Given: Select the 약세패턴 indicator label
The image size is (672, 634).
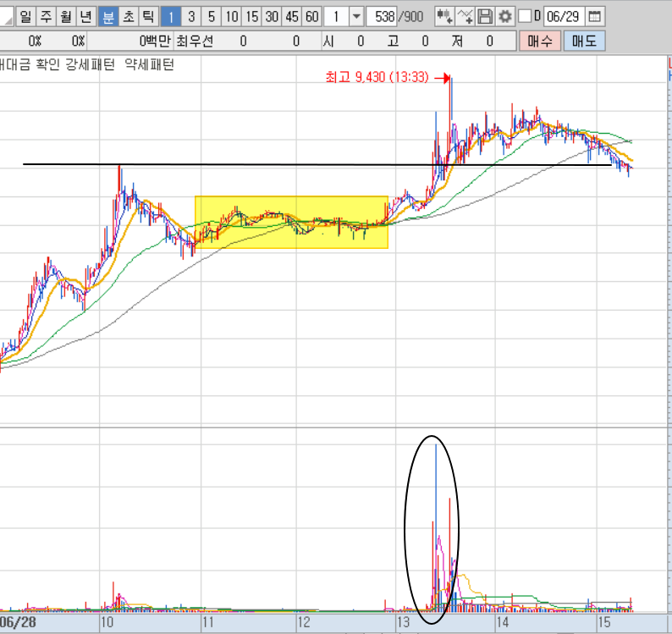Looking at the screenshot, I should pos(149,64).
